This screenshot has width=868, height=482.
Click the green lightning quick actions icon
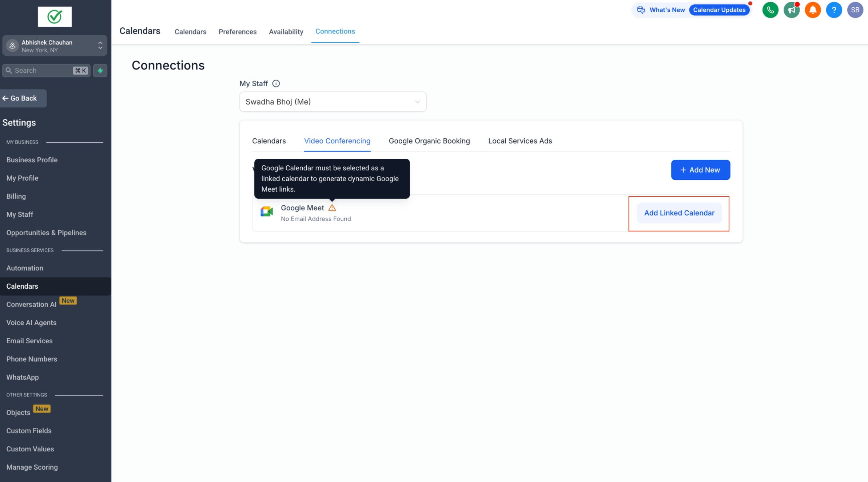[x=100, y=71]
